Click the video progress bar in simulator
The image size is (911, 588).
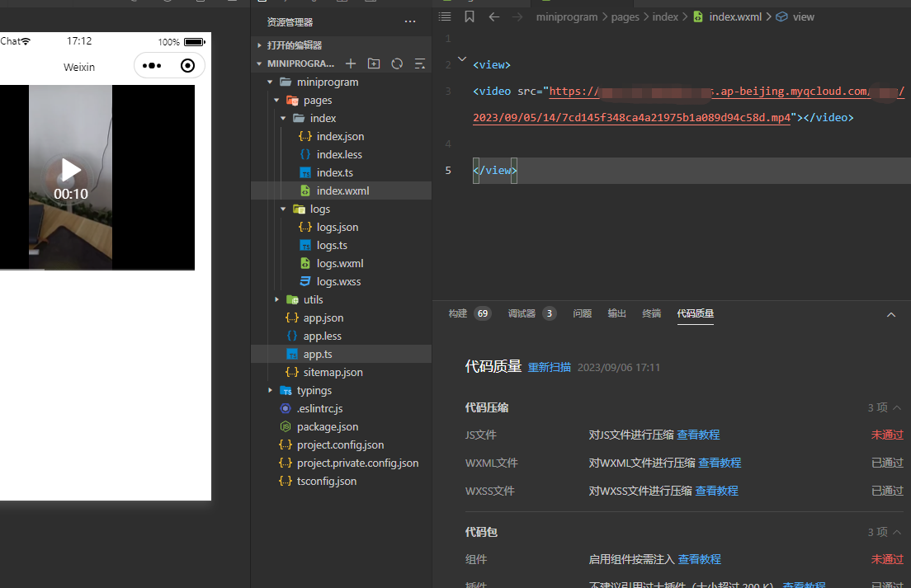click(97, 269)
